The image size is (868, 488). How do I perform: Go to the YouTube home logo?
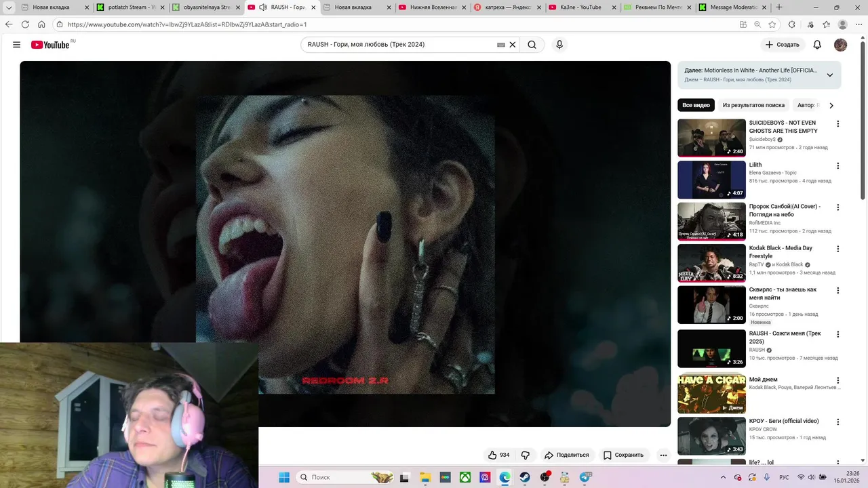(50, 45)
